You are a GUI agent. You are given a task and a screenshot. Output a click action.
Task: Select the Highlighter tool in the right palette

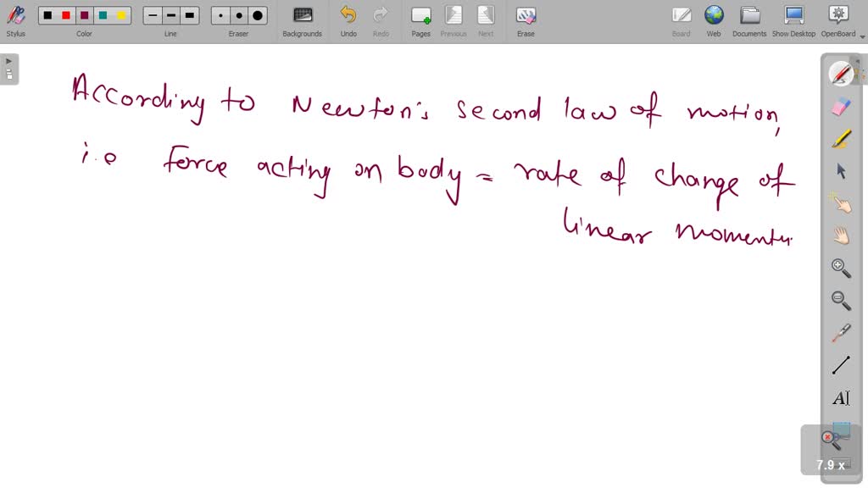[x=839, y=138]
